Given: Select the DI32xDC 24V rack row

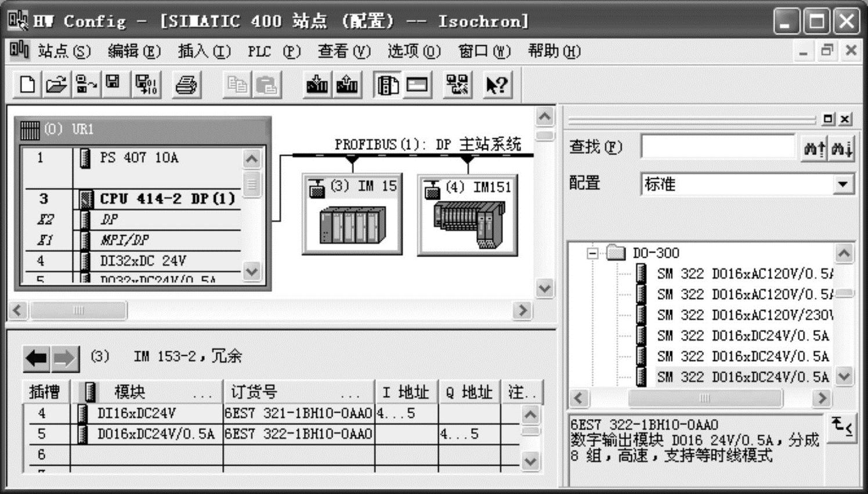Looking at the screenshot, I should 132,261.
